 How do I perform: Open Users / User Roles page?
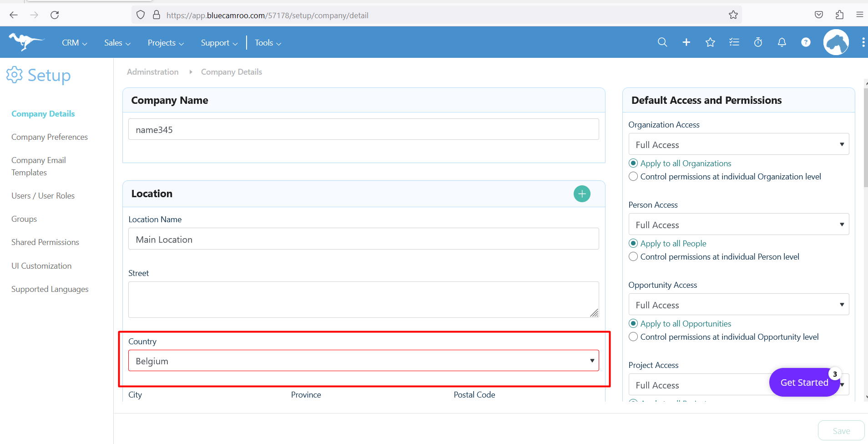(x=43, y=196)
